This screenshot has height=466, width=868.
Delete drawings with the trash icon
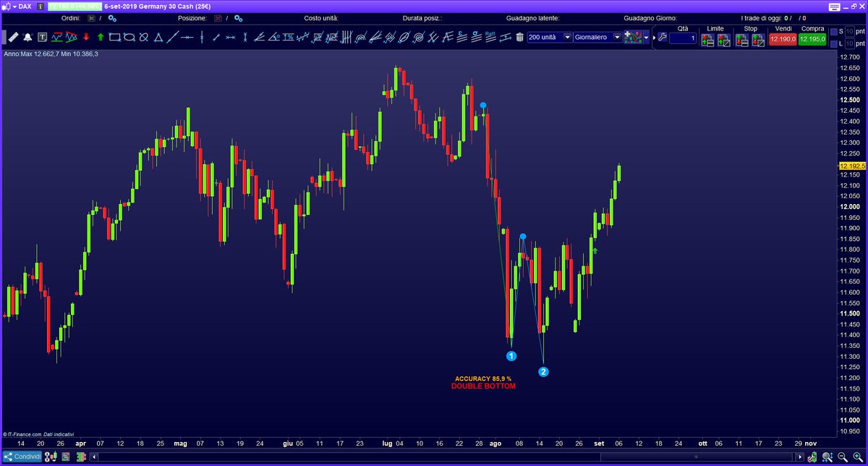[x=519, y=38]
